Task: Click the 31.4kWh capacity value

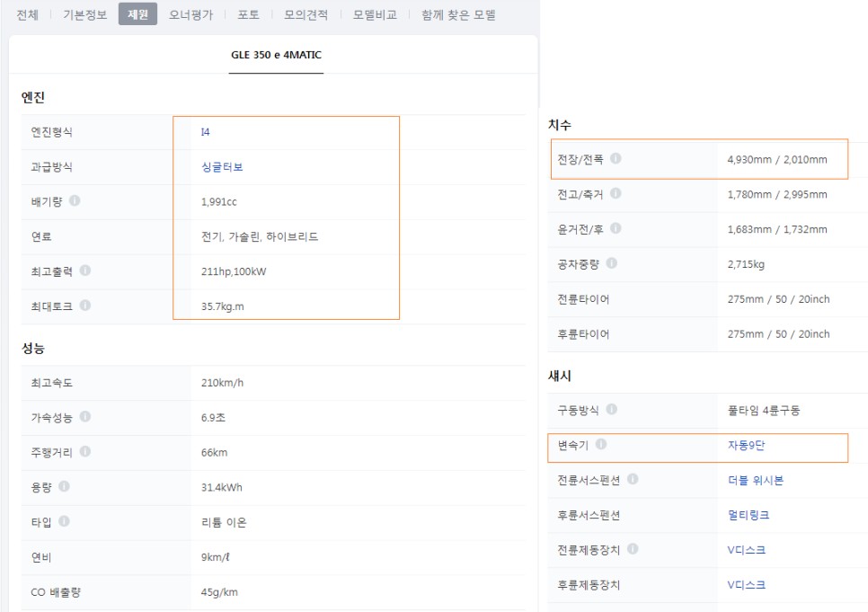Action: coord(221,487)
